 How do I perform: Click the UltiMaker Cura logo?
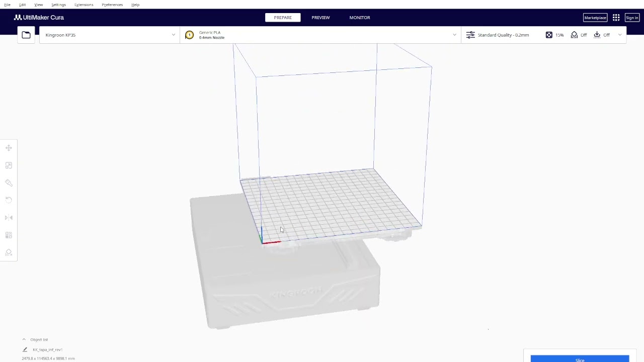[x=39, y=18]
